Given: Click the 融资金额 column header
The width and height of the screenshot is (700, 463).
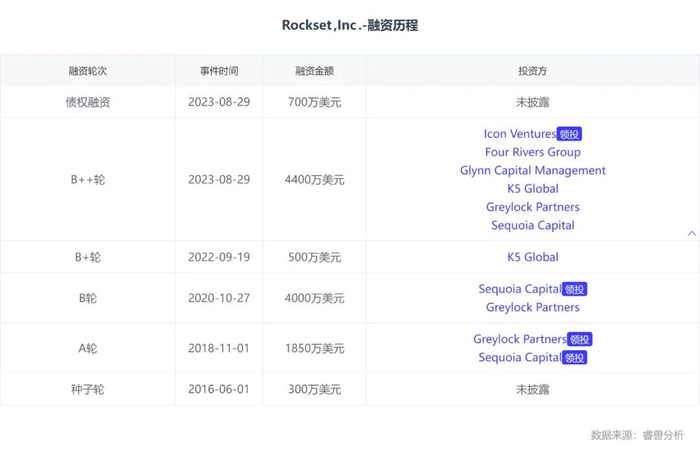Looking at the screenshot, I should click(314, 72).
